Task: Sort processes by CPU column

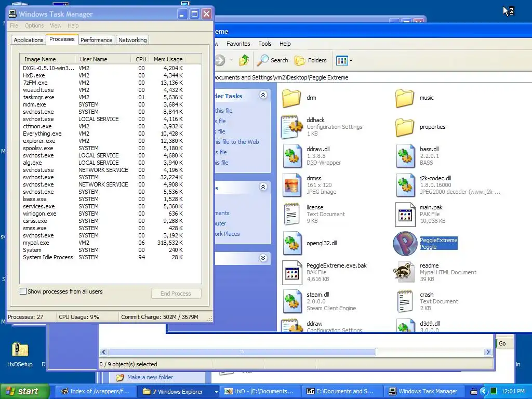Action: coord(140,59)
